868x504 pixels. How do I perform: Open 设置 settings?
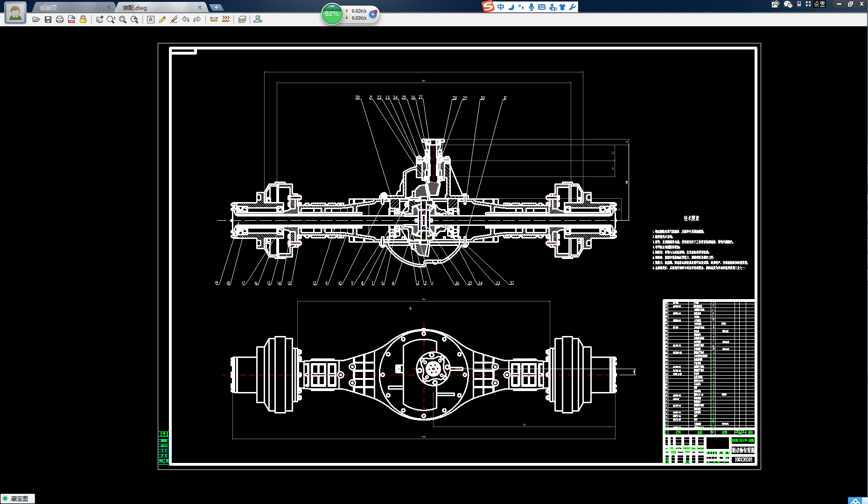820,4
